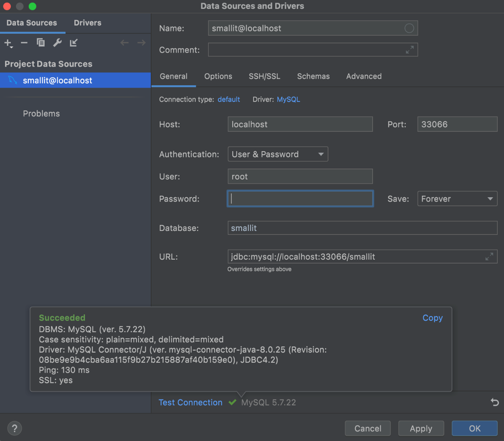Open the Connection type default selector
The image size is (504, 441).
coord(229,100)
